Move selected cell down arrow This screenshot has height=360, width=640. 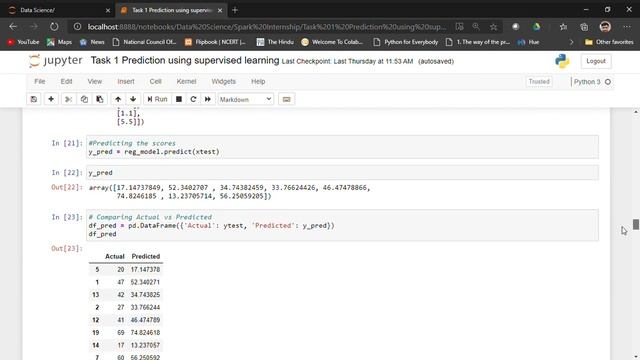(133, 99)
